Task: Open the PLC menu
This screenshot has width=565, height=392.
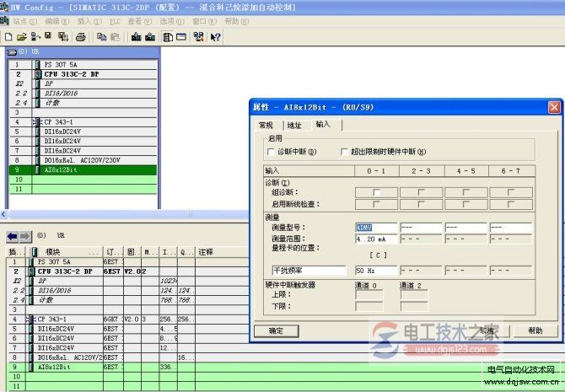Action: click(x=115, y=22)
